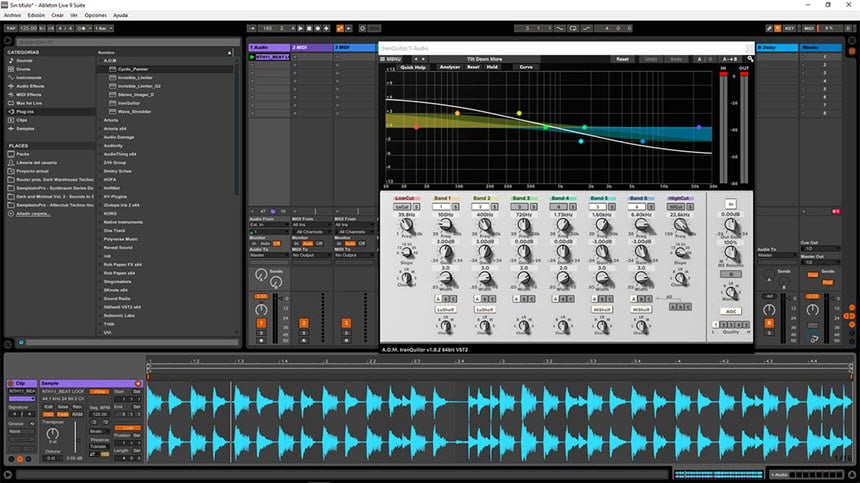Toggle the AGC button
This screenshot has width=860, height=483.
[x=731, y=311]
